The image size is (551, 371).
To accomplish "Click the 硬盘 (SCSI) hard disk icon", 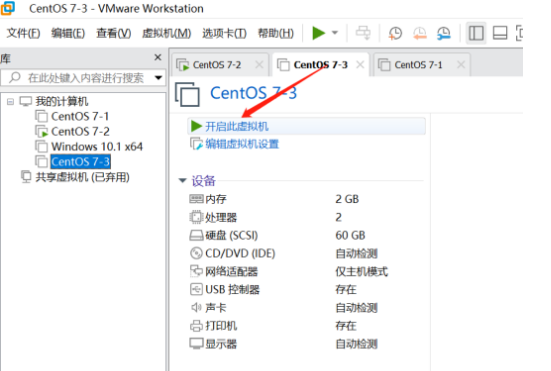I will click(x=196, y=235).
